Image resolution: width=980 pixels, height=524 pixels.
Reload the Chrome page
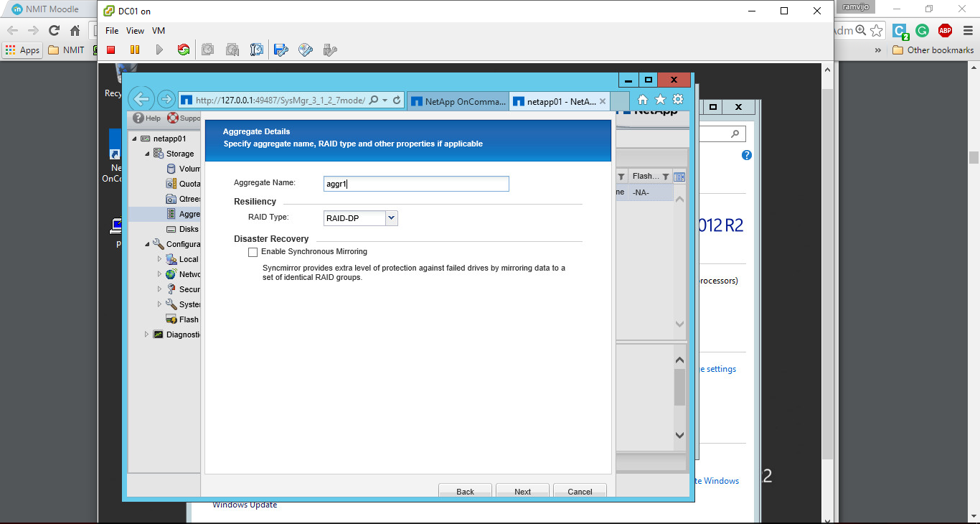[54, 30]
